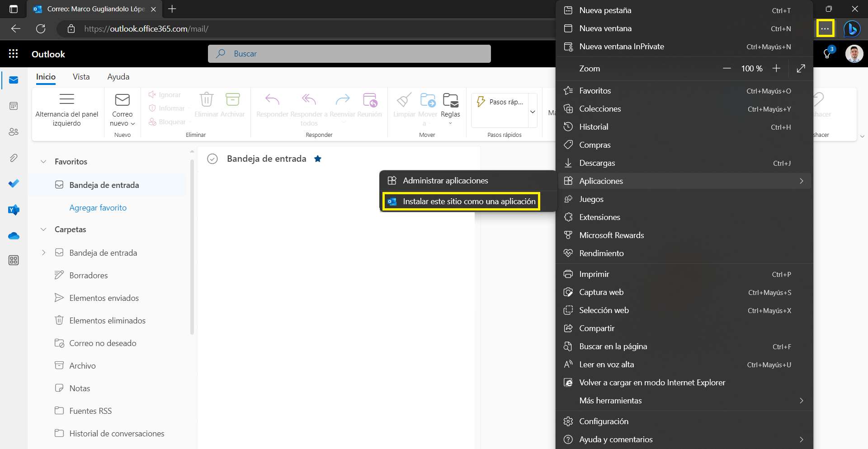Expand Más herramientas submenu

tap(685, 400)
